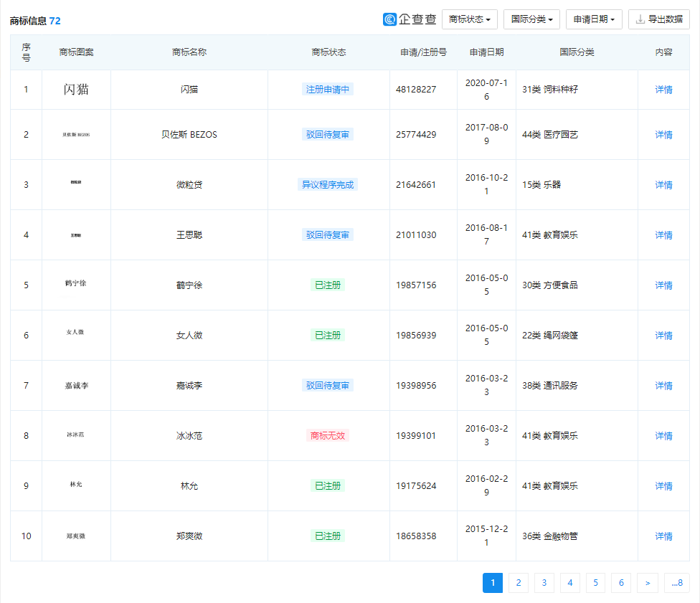Viewport: 700px width, 603px height.
Task: Select current page 1 button
Action: tap(493, 583)
